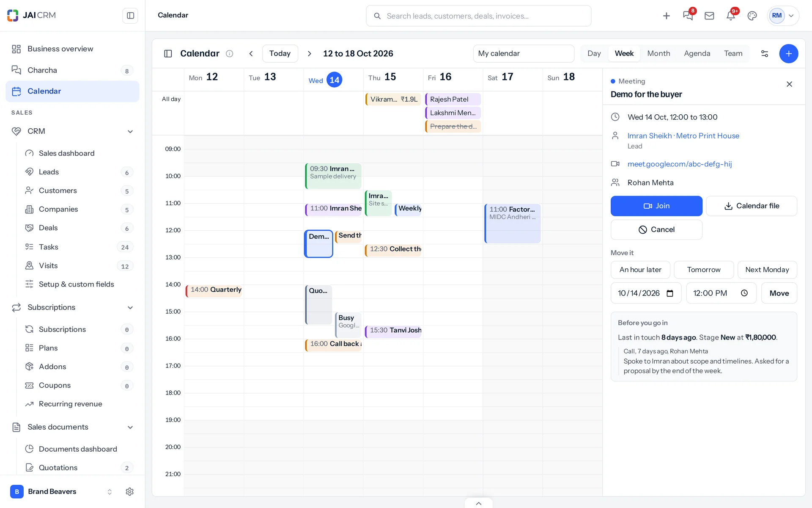The height and width of the screenshot is (508, 812).
Task: Open the 14:00 Quarterly event on Monday
Action: point(214,291)
